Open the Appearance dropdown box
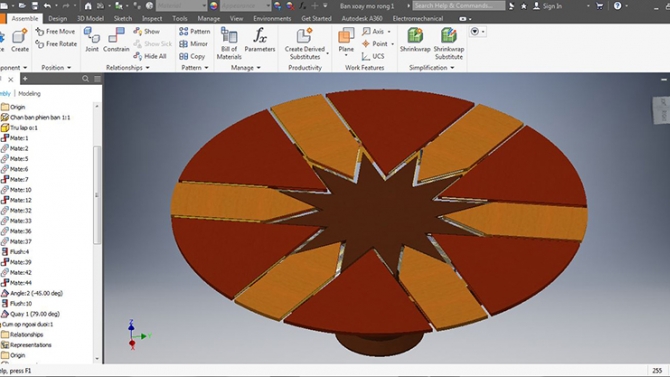Viewport: 670px width, 377px height. (x=246, y=6)
